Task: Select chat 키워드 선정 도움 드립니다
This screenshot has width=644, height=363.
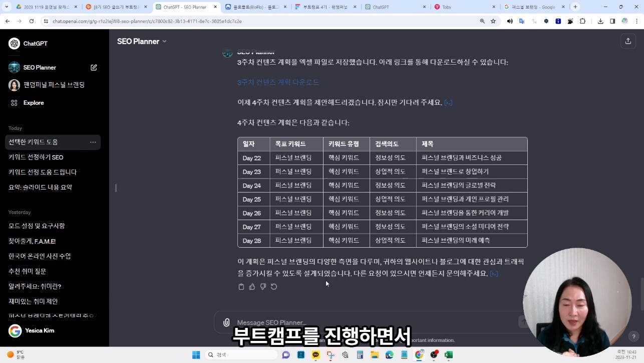Action: click(x=43, y=172)
